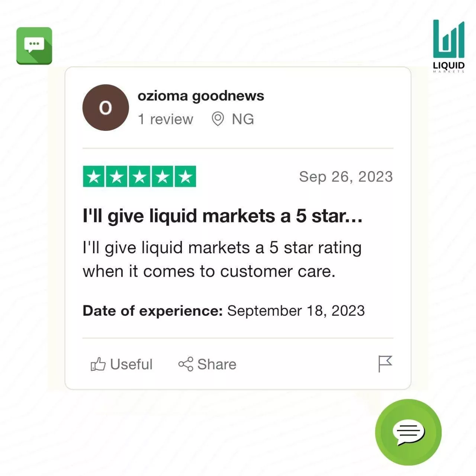Click the '1 review' count text
This screenshot has height=476, width=476.
pos(165,119)
